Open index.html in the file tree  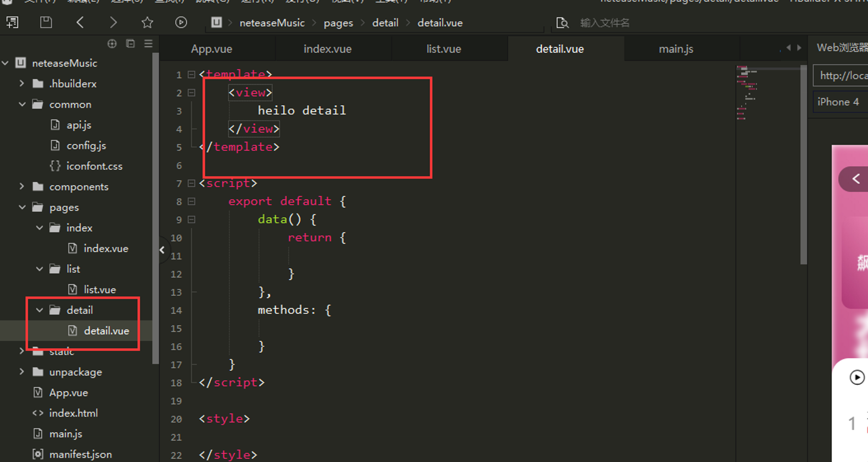74,413
